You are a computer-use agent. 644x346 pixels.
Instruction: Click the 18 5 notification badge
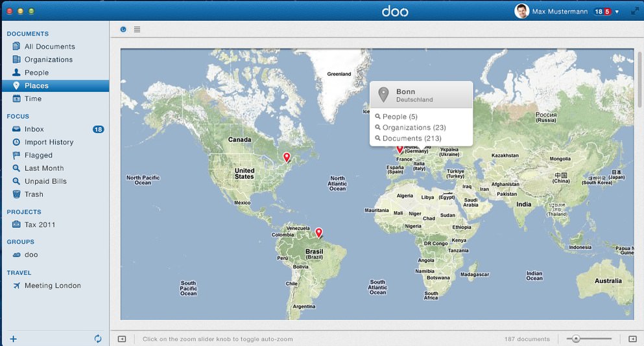602,12
